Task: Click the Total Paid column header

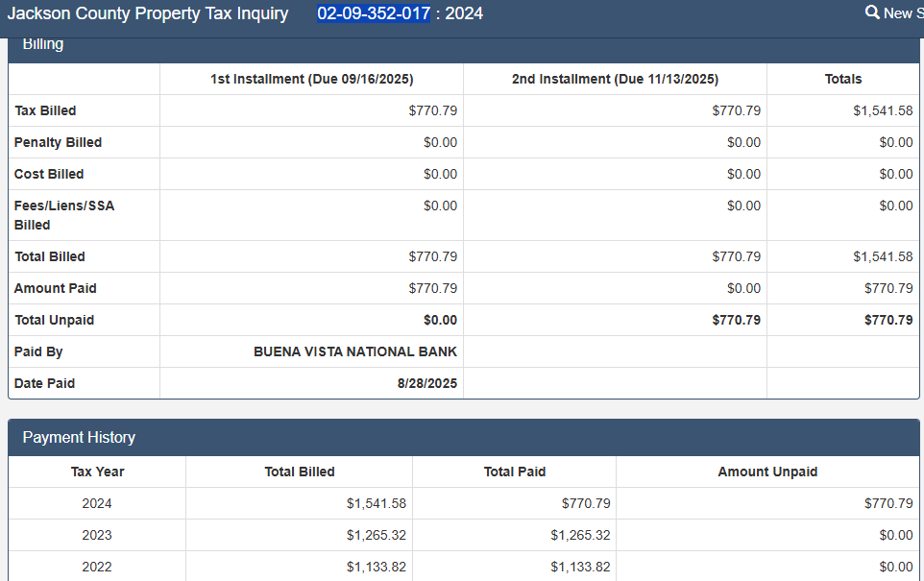Action: coord(514,472)
